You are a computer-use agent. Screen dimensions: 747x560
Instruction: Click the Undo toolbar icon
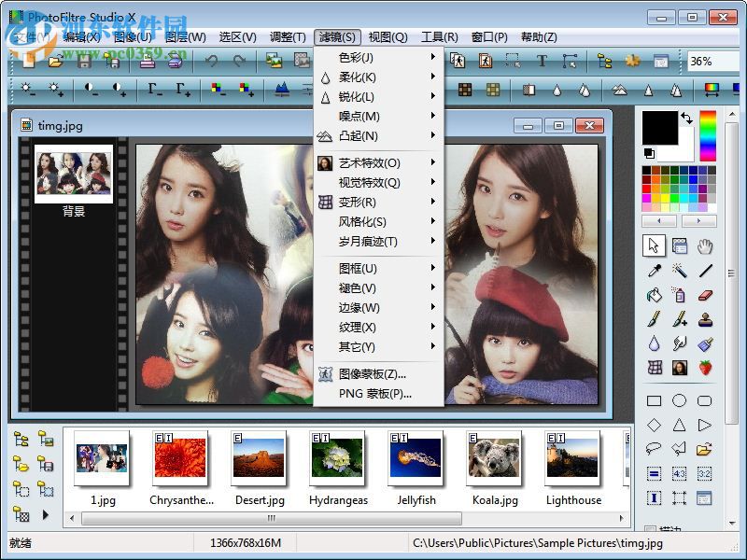pyautogui.click(x=213, y=61)
